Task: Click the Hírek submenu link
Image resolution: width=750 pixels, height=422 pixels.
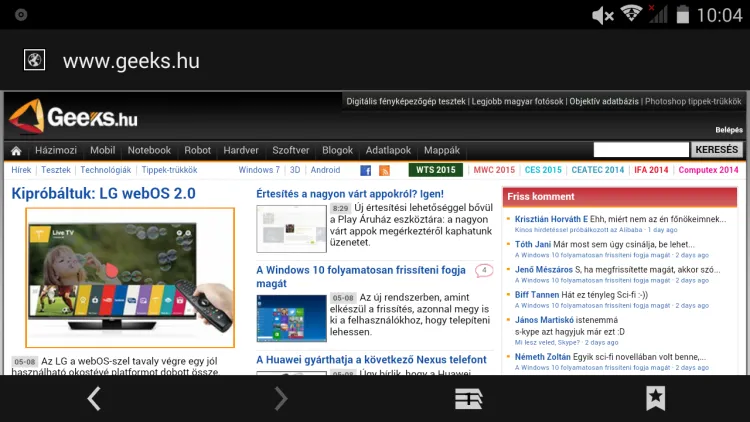Action: (21, 170)
